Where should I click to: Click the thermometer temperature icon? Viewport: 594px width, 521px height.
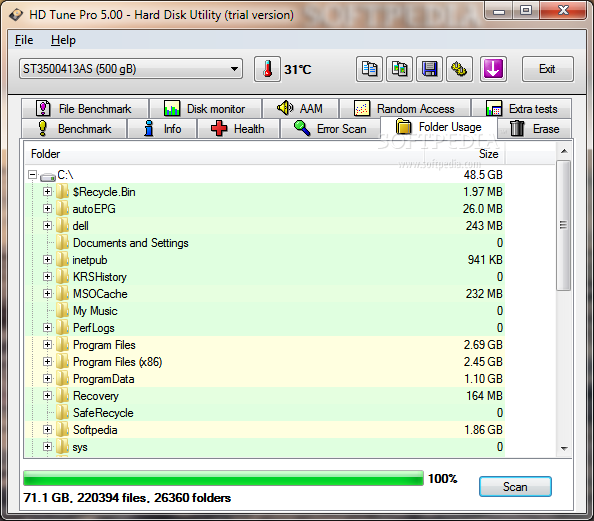pyautogui.click(x=267, y=69)
